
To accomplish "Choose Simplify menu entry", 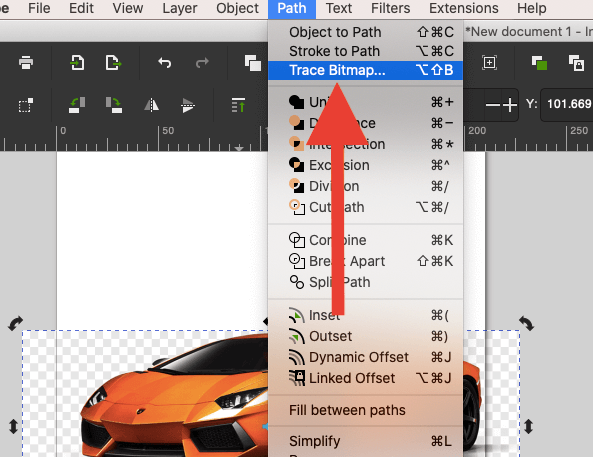I will (x=365, y=441).
